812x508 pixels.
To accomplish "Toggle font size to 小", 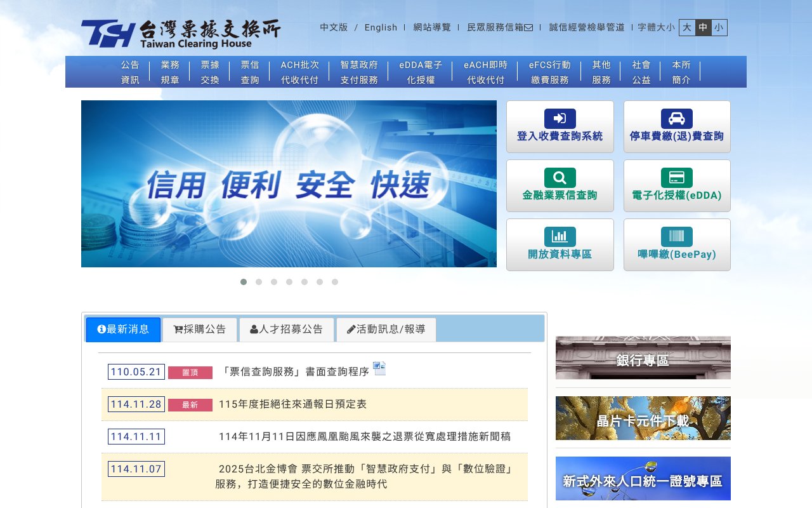I will [x=721, y=27].
